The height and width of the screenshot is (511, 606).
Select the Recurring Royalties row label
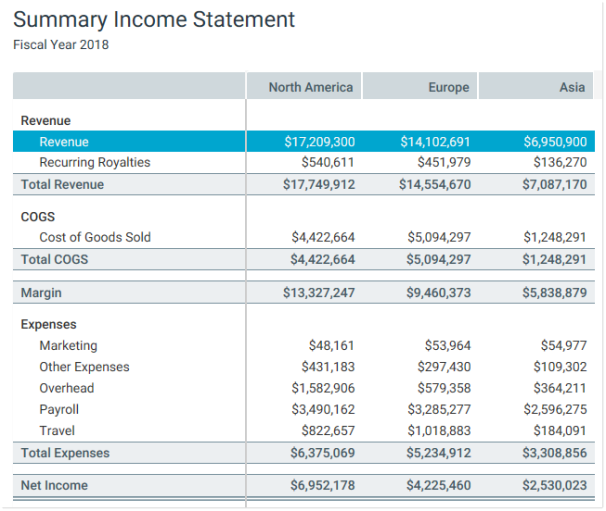pyautogui.click(x=94, y=162)
